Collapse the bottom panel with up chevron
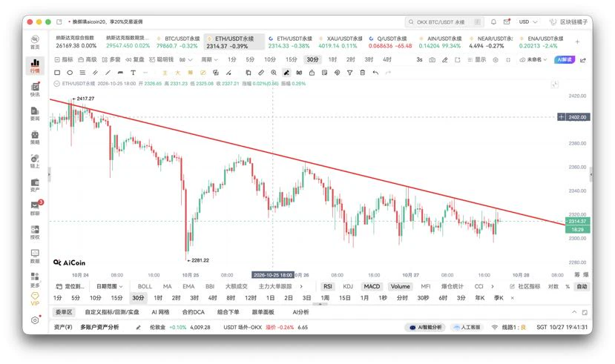This screenshot has height=364, width=615. [x=574, y=312]
